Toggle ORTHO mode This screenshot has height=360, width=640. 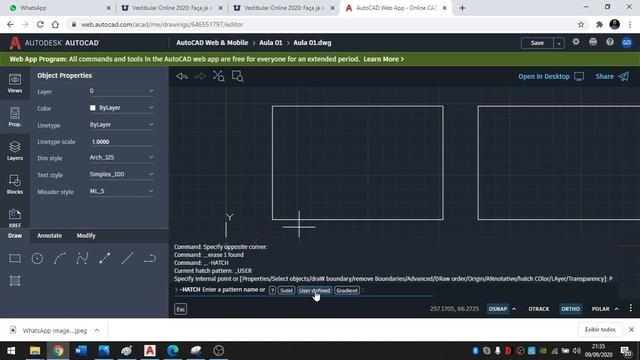pyautogui.click(x=570, y=309)
